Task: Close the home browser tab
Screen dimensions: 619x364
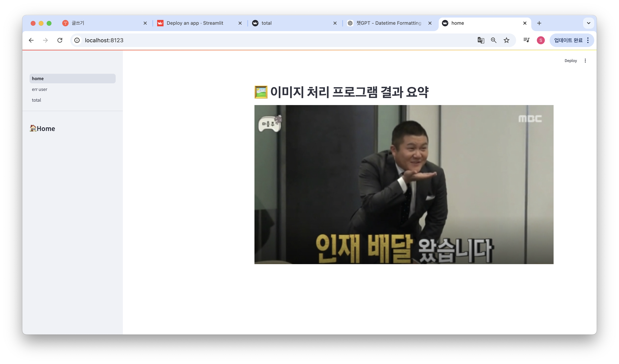Action: [525, 23]
